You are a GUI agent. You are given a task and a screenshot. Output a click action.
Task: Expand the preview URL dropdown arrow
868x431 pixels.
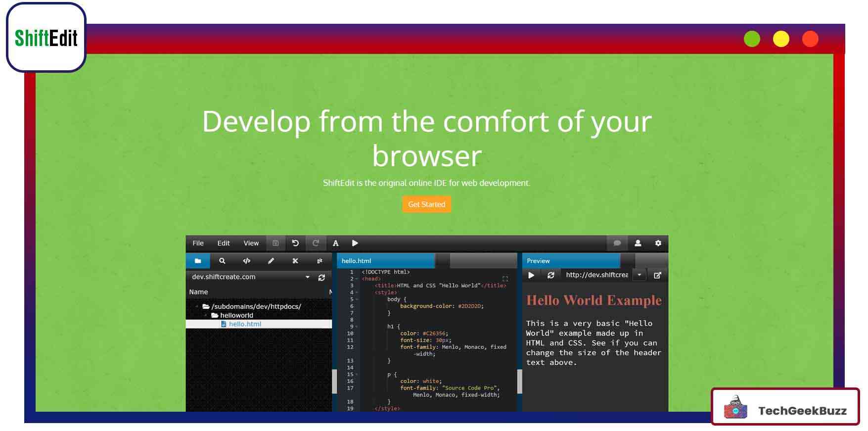coord(640,275)
